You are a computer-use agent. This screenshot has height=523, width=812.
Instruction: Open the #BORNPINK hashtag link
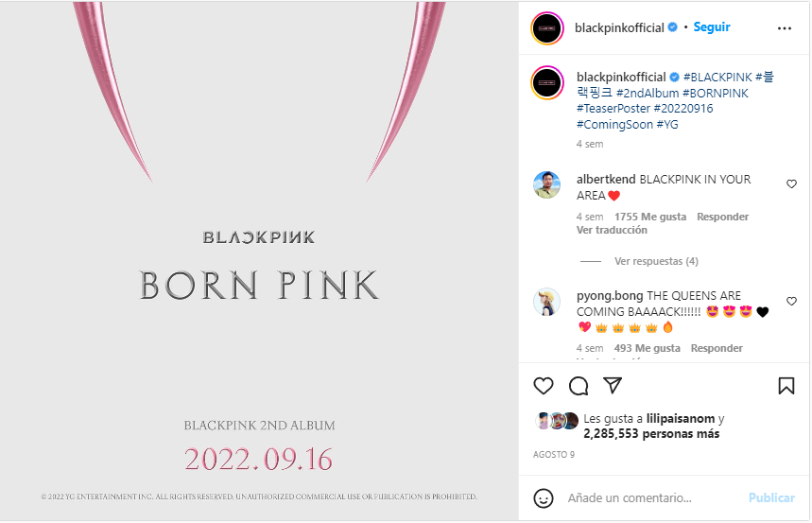[716, 93]
